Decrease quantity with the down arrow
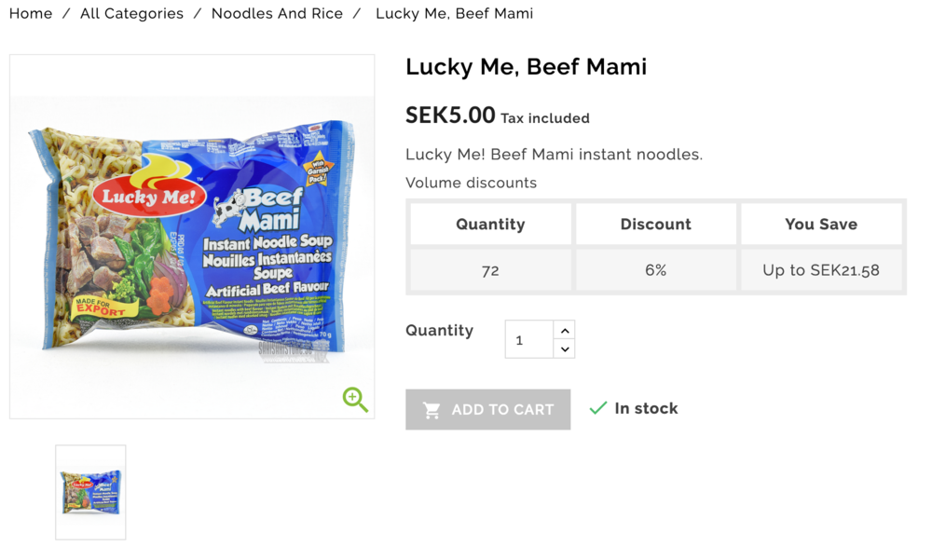This screenshot has height=560, width=932. pyautogui.click(x=565, y=349)
